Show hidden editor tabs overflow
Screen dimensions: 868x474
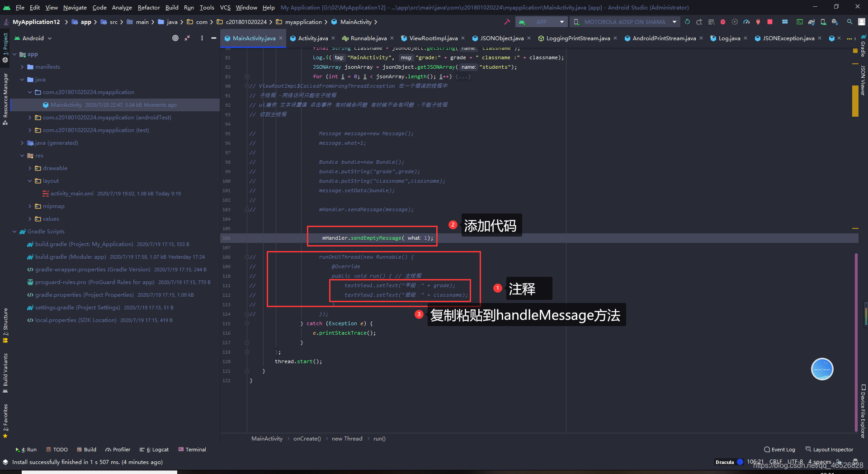coord(851,38)
